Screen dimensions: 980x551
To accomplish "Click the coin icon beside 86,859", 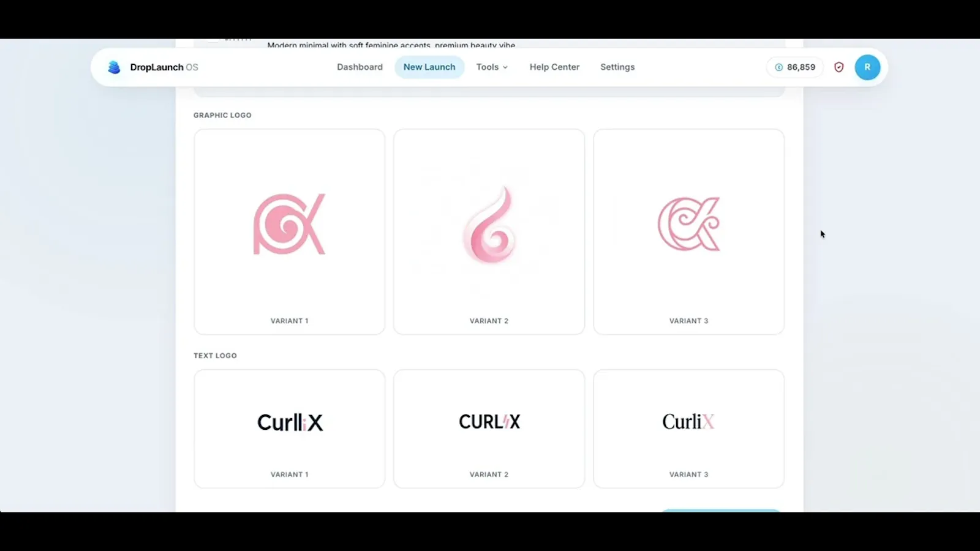I will click(x=779, y=67).
